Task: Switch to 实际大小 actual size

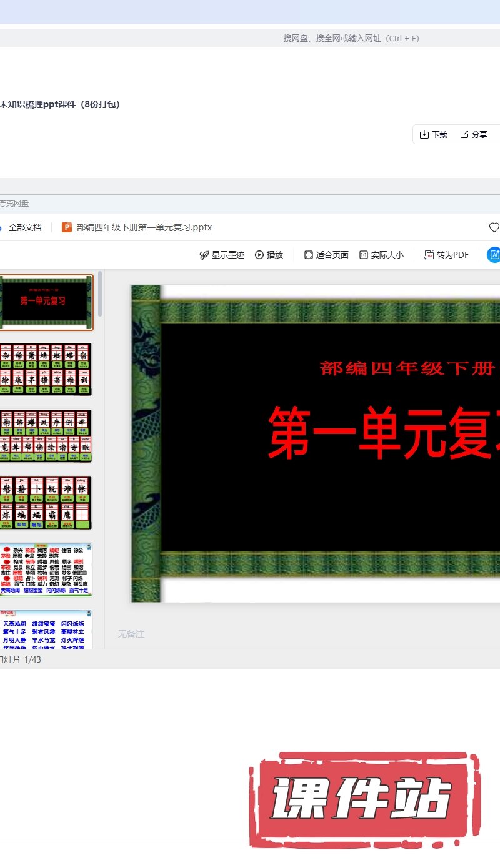Action: coord(381,255)
